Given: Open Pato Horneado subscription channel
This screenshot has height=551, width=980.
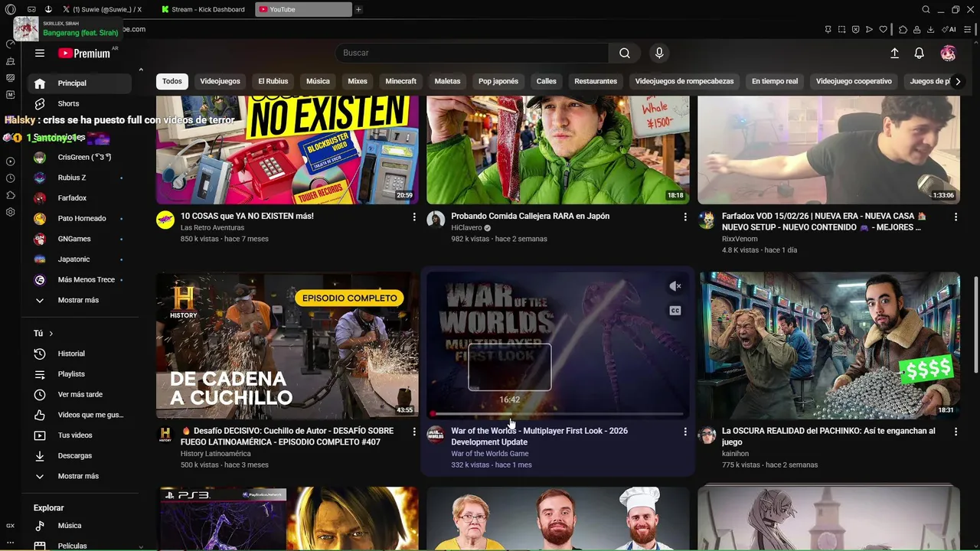Looking at the screenshot, I should point(80,218).
